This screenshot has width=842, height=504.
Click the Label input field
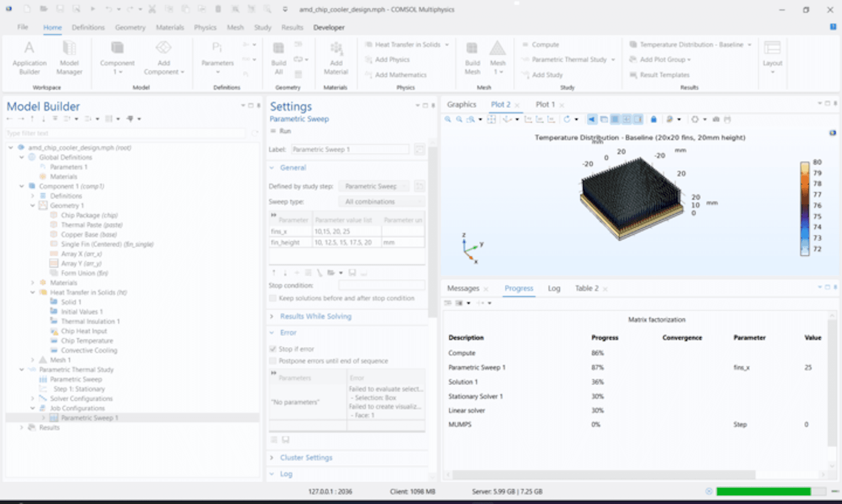350,149
